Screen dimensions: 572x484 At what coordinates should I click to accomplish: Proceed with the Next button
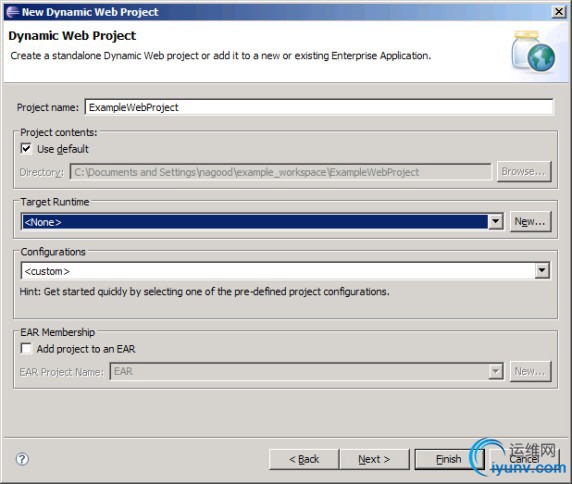(x=374, y=459)
